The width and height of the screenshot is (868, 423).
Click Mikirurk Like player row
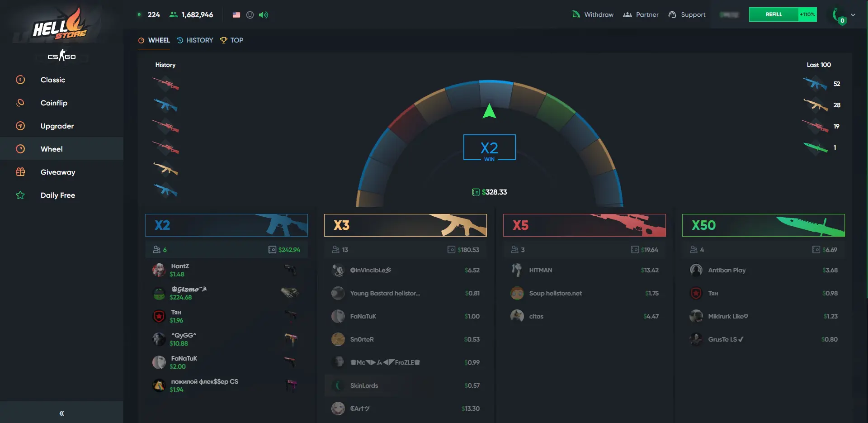[x=764, y=316]
